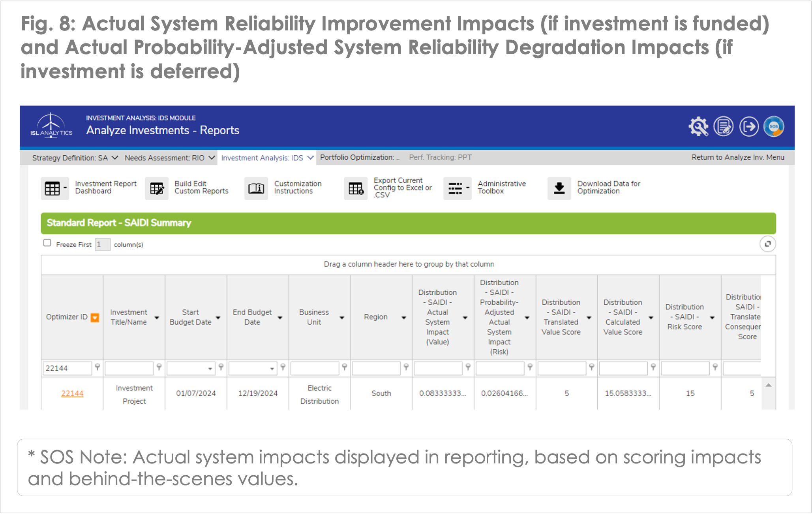This screenshot has width=812, height=514.
Task: Click Export Current Config to Excel icon
Action: click(356, 188)
